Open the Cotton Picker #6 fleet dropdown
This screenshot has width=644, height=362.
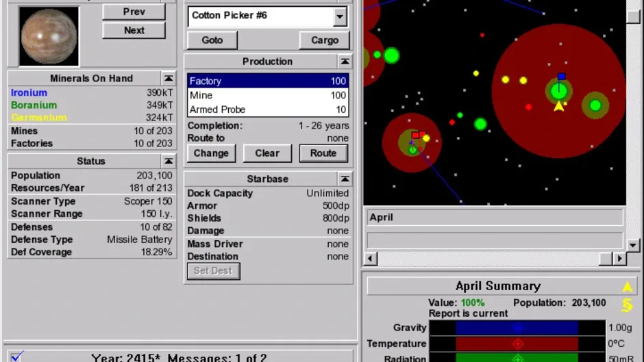point(340,17)
